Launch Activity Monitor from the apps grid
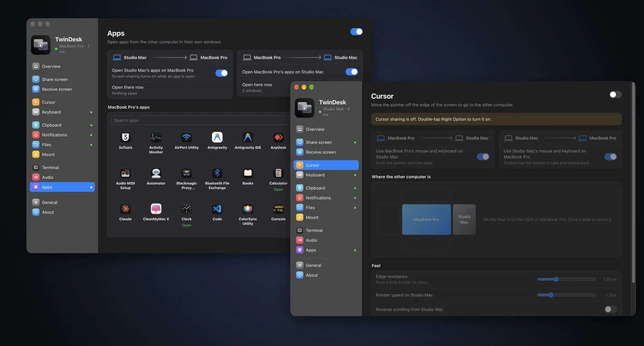The width and height of the screenshot is (644, 346). tap(156, 138)
